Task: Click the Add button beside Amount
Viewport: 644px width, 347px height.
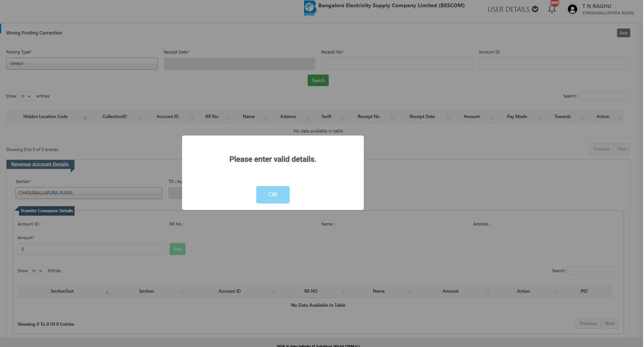Action: [x=178, y=249]
